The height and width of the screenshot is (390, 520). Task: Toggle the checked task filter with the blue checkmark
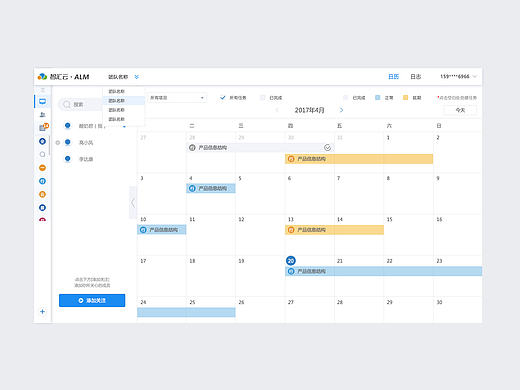click(223, 98)
